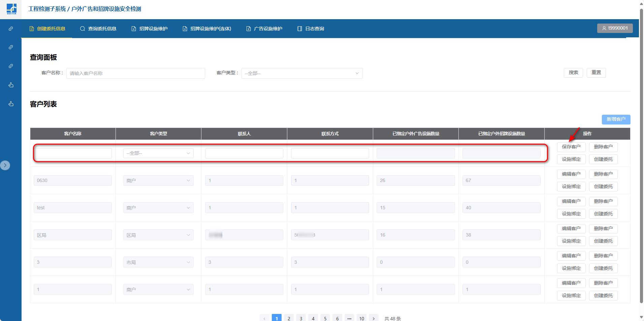Click the scrollbar down arrow

(641, 317)
